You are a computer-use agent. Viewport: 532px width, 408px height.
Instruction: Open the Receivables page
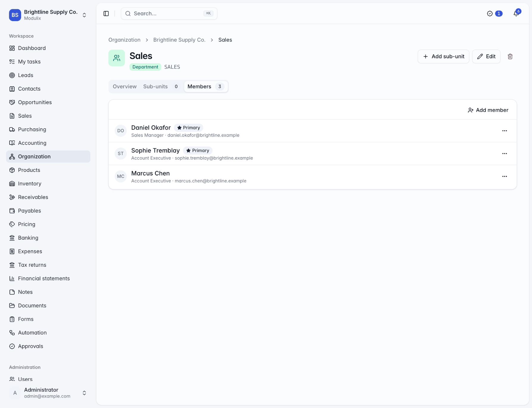point(48,197)
